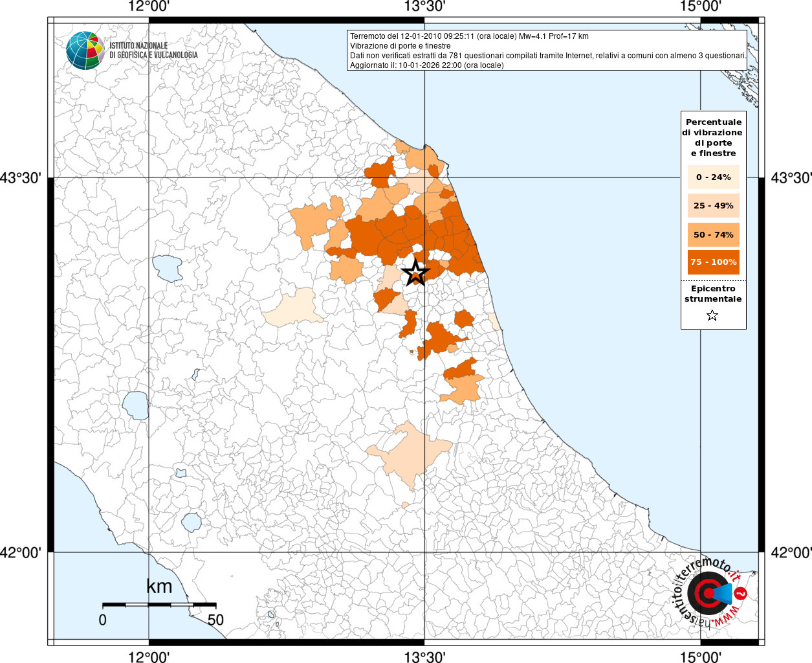The height and width of the screenshot is (663, 812).
Task: Click the INGV globe logo
Action: click(x=85, y=50)
